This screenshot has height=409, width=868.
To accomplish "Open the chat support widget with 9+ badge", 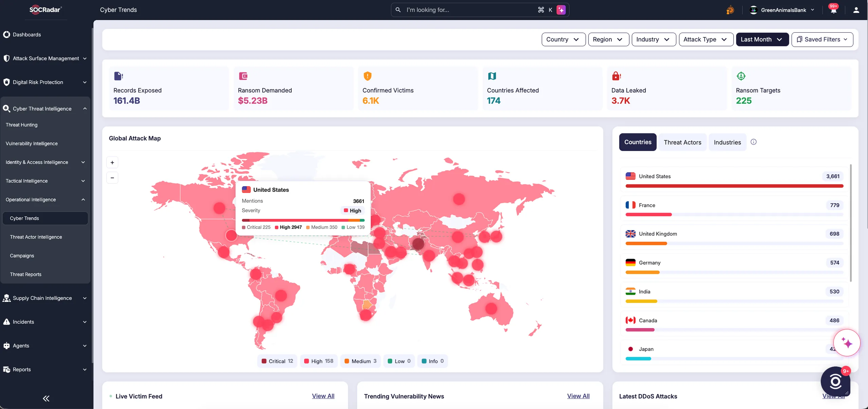I will pyautogui.click(x=835, y=381).
